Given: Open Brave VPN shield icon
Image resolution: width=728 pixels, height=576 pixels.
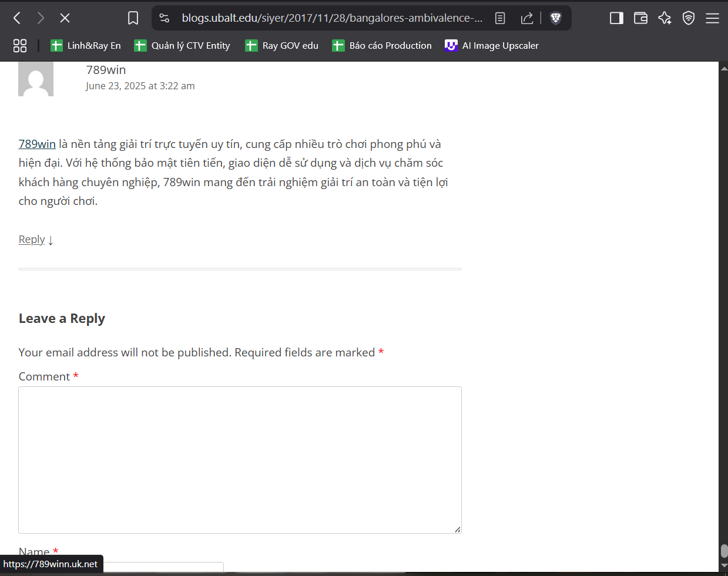Looking at the screenshot, I should 689,18.
